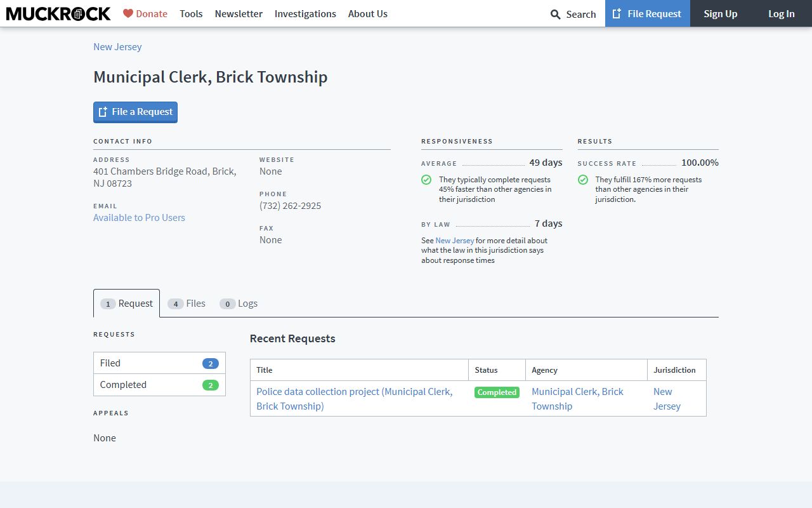Switch to the Files tab
Viewport: 812px width, 508px height.
[x=187, y=304]
